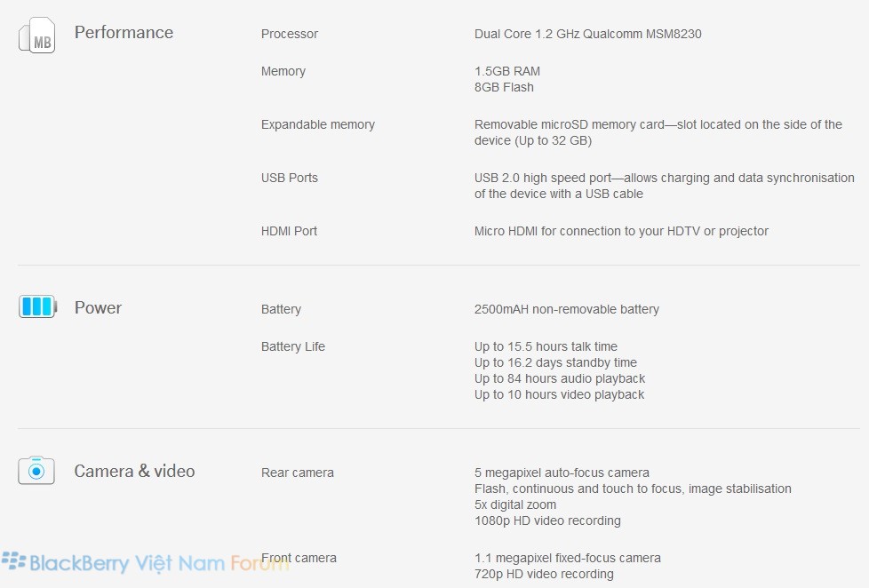Click the Expandable memory label

(x=317, y=124)
